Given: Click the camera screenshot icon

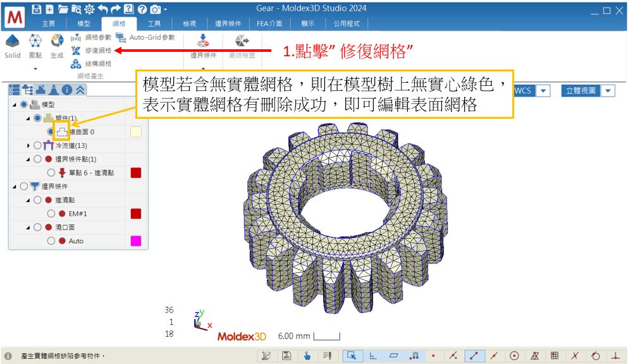Looking at the screenshot, I should pyautogui.click(x=156, y=9).
